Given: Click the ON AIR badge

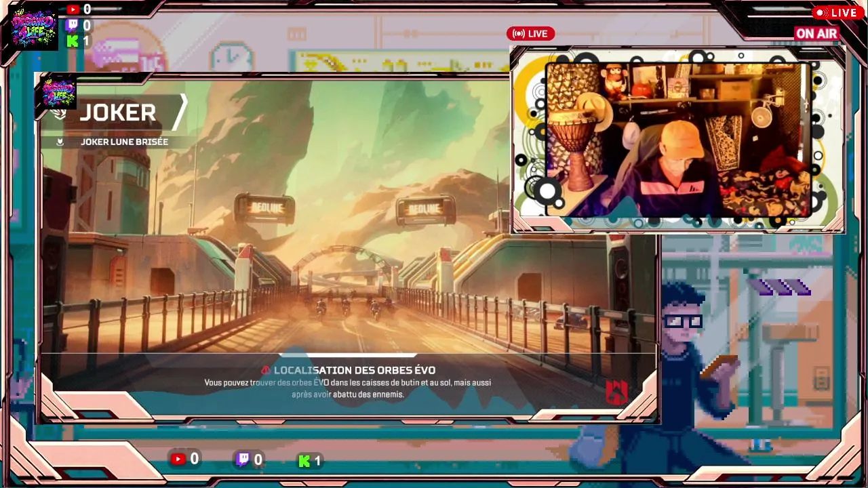Looking at the screenshot, I should pyautogui.click(x=817, y=34).
